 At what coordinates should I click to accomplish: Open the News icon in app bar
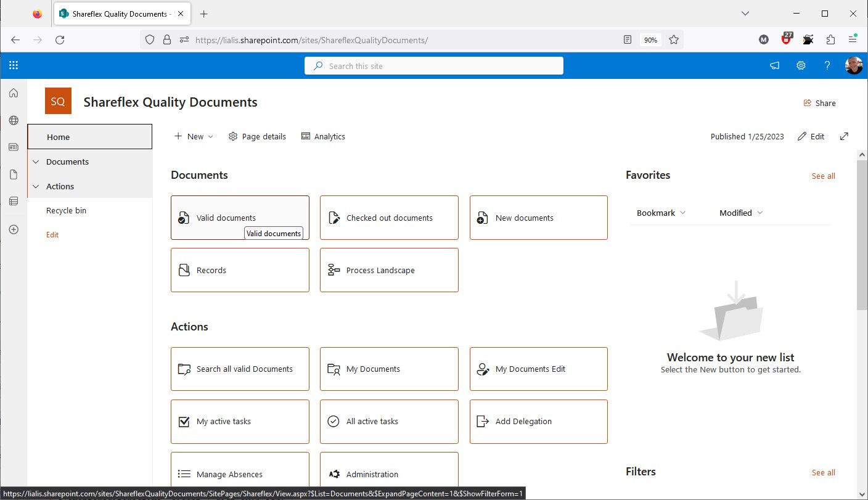point(14,147)
